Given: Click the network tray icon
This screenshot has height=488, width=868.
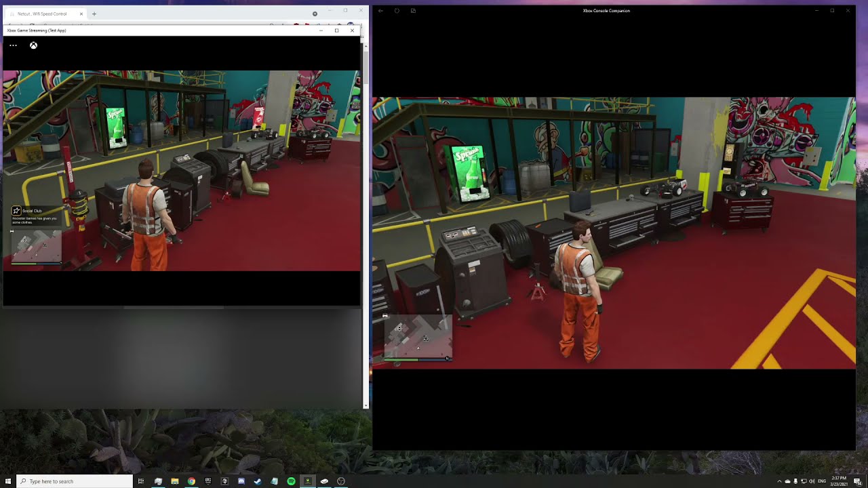Looking at the screenshot, I should point(804,481).
